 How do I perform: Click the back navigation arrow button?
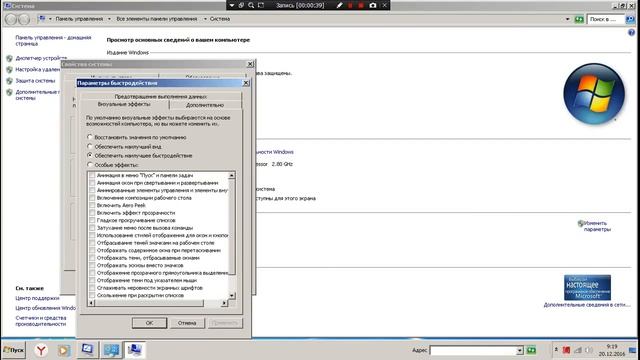tap(11, 19)
